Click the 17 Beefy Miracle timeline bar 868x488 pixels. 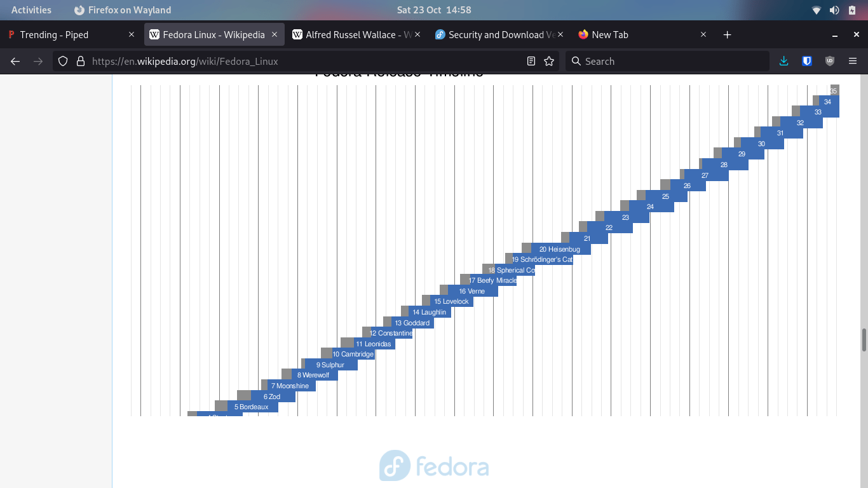click(x=493, y=280)
